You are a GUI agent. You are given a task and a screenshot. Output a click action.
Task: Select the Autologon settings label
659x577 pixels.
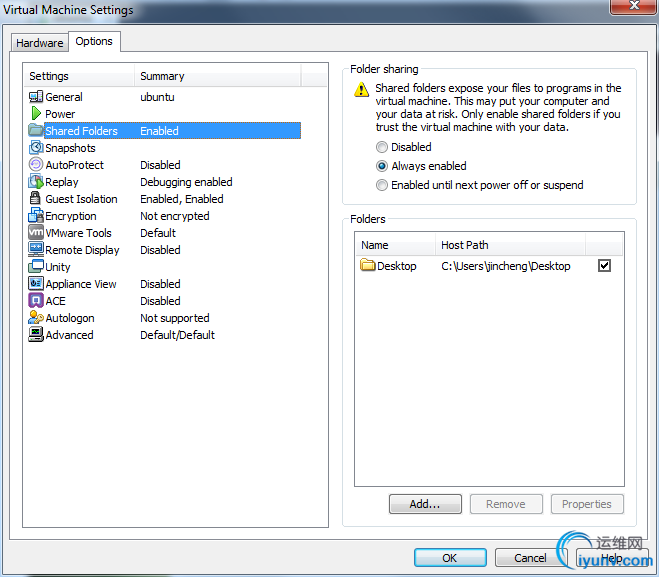point(70,318)
